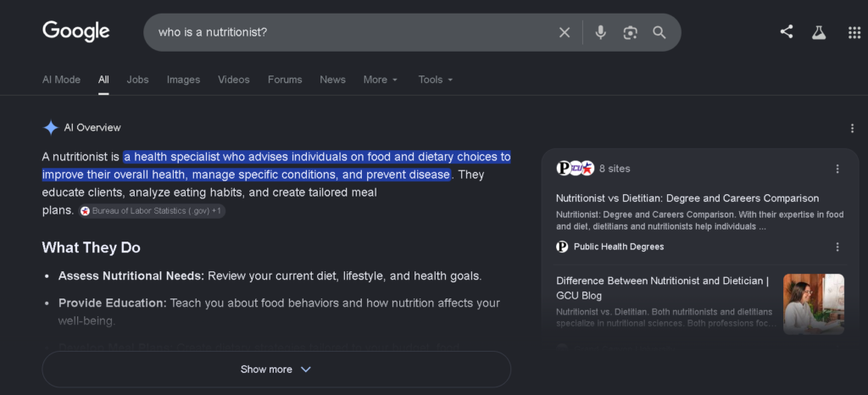Start voice search with microphone icon
Viewport: 868px width, 395px height.
point(600,33)
